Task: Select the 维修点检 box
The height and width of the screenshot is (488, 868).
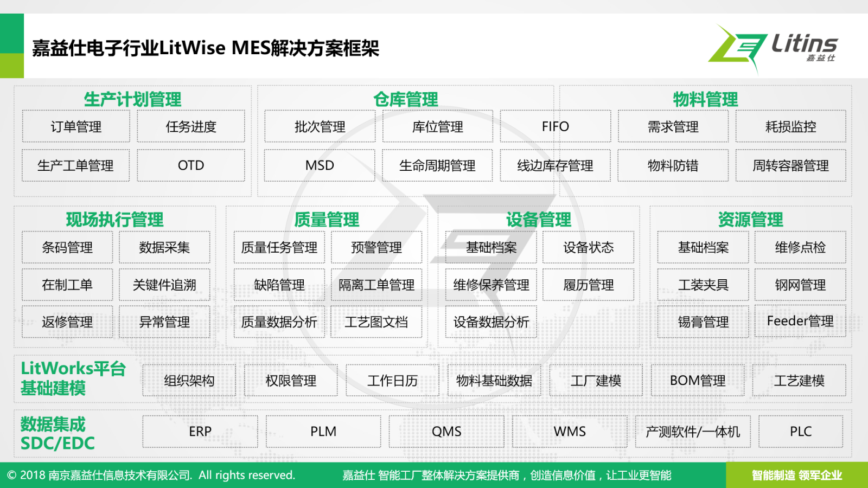Action: pyautogui.click(x=800, y=247)
